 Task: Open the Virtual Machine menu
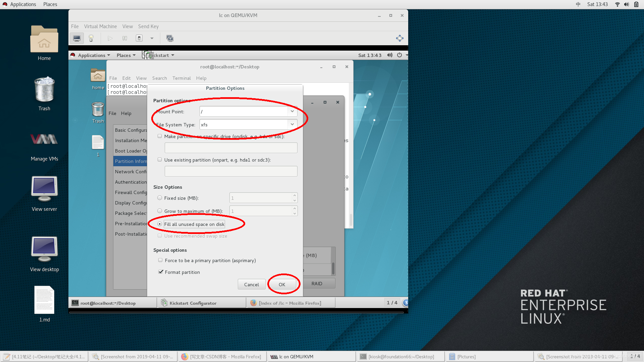pyautogui.click(x=100, y=26)
